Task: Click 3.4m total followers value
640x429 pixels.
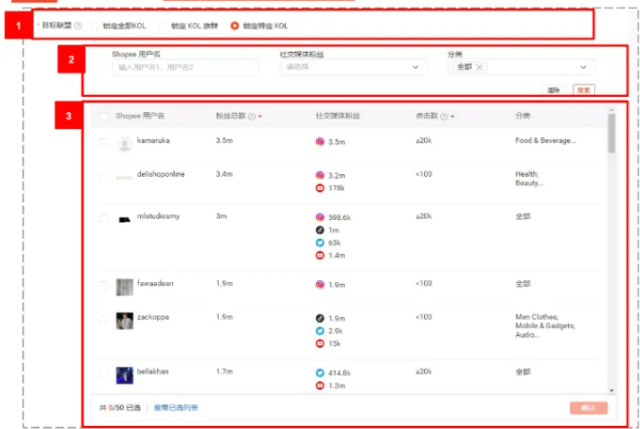Action: pyautogui.click(x=224, y=174)
